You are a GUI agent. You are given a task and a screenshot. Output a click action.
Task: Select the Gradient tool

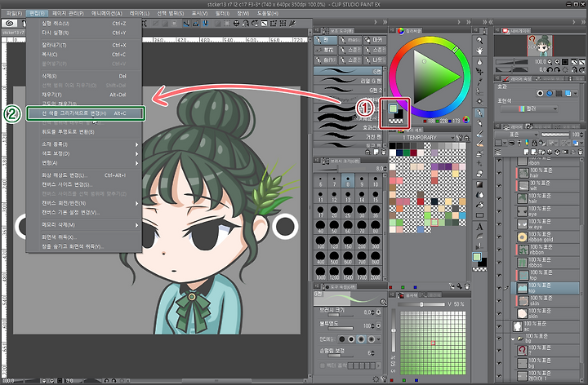coord(479,184)
